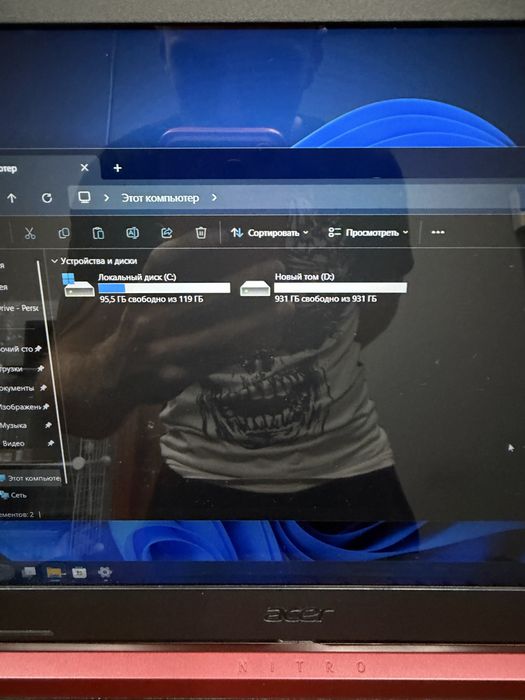Open the three-dots See more menu
Image resolution: width=525 pixels, height=700 pixels.
point(438,232)
